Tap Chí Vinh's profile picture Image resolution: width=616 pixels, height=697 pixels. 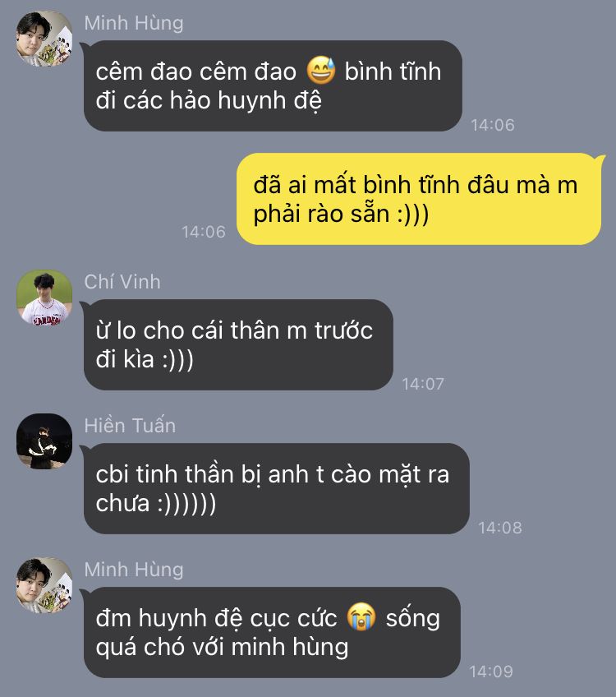pyautogui.click(x=44, y=298)
